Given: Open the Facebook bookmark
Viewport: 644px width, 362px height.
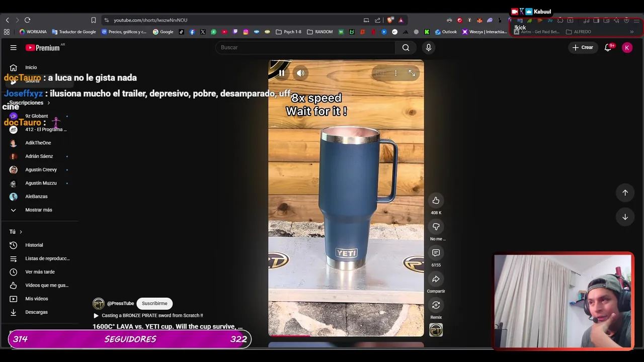Looking at the screenshot, I should point(192,32).
